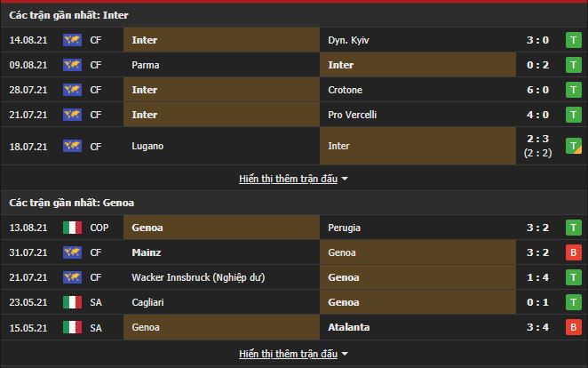Expand more Genoa matches list
Screen dimensions: 588x368
point(293,354)
